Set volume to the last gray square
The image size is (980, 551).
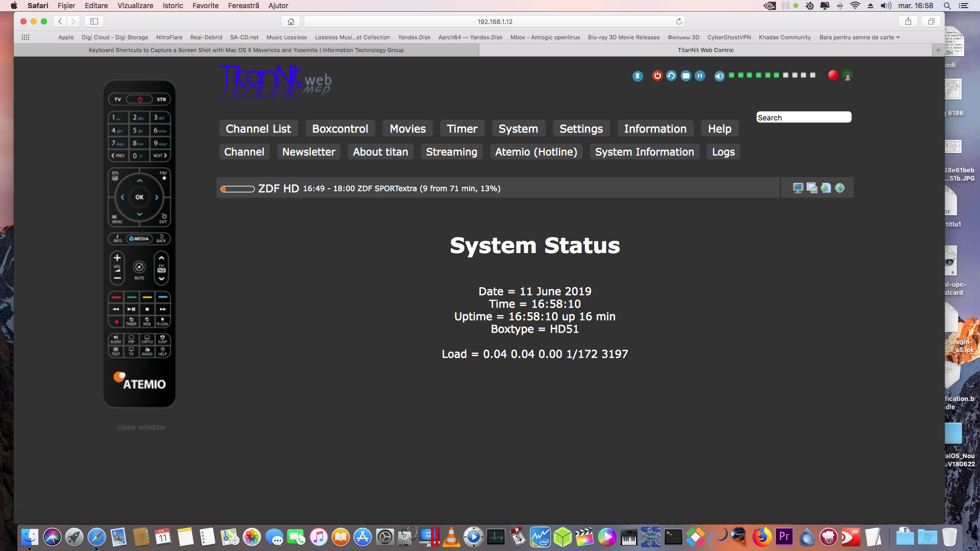813,75
